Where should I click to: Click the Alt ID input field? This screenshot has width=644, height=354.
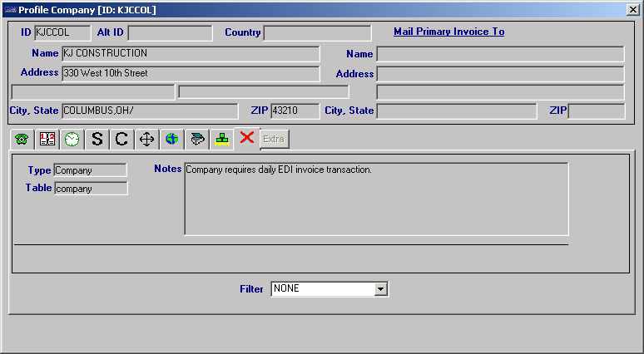coord(170,32)
